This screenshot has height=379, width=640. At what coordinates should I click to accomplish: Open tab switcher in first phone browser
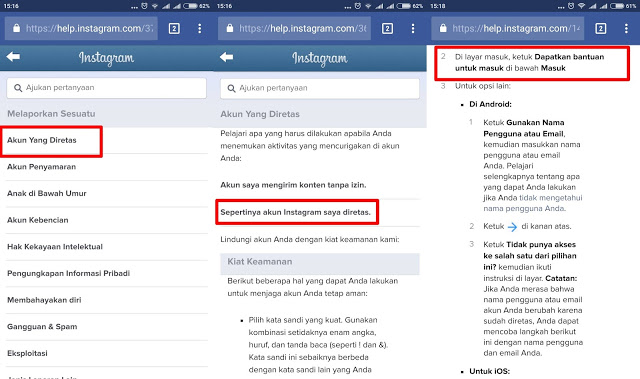click(x=174, y=28)
